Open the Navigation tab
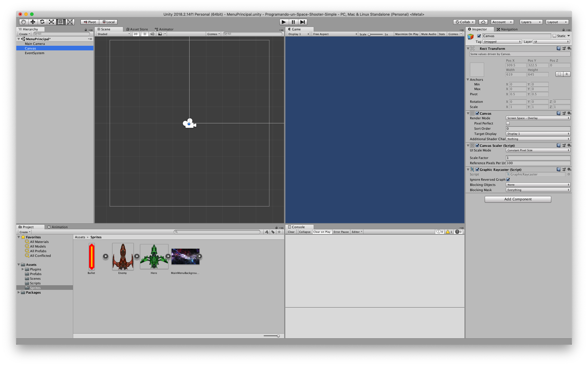Viewport: 588px width, 366px height. pyautogui.click(x=507, y=29)
